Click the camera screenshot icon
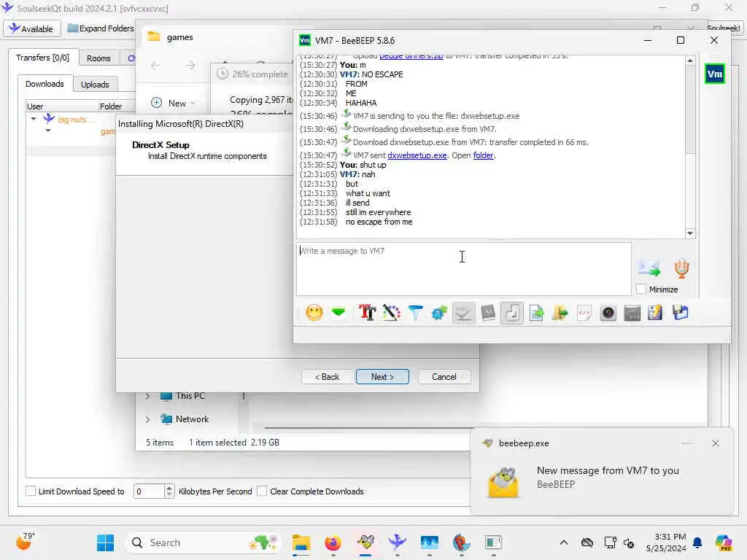Screen dimensions: 747x560 (608, 313)
